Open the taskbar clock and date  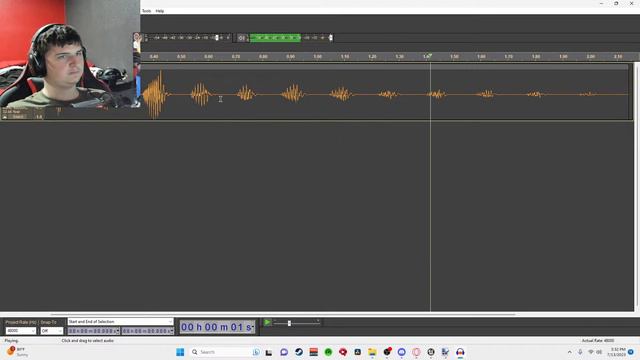click(x=616, y=352)
